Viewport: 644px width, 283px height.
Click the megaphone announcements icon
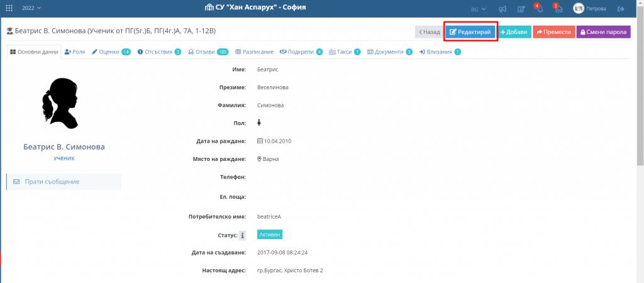tap(502, 9)
